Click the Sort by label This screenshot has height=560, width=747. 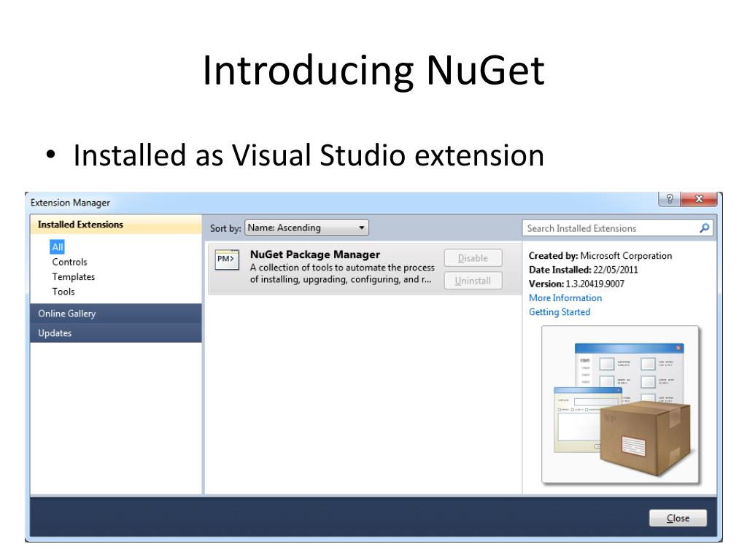(x=225, y=228)
